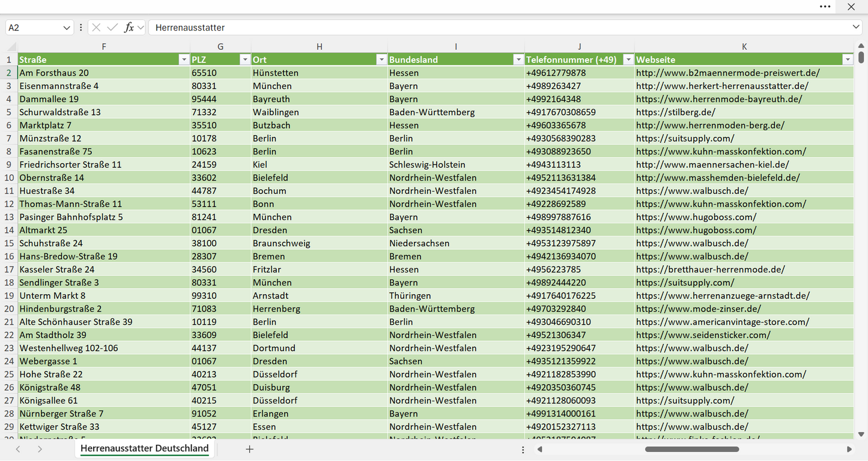Click Bundesland cell Thüringen
Image resolution: width=868 pixels, height=461 pixels.
point(456,295)
